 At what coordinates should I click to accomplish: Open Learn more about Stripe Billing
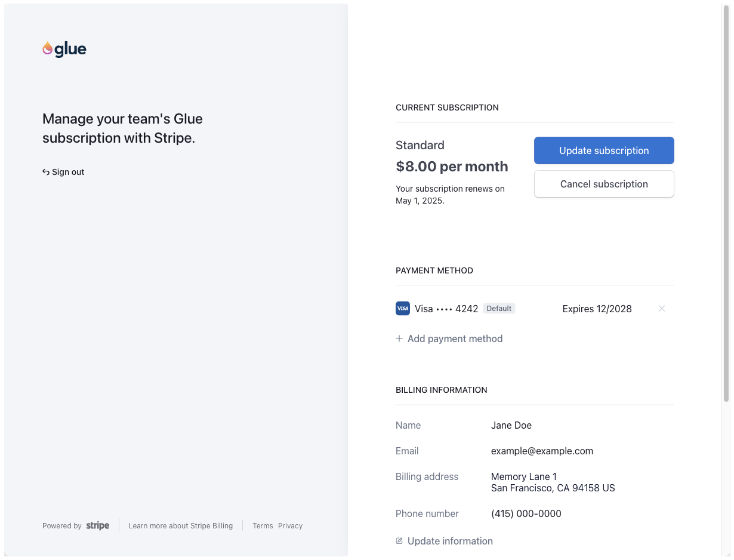[x=181, y=526]
